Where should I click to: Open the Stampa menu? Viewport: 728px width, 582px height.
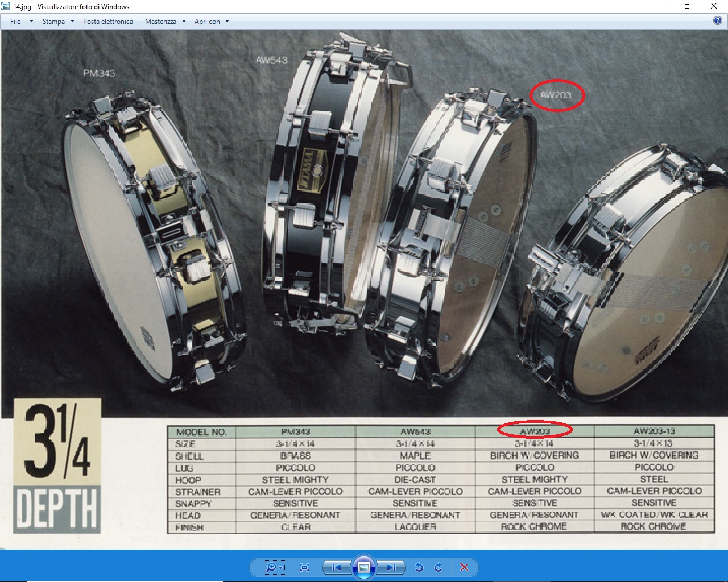(53, 22)
